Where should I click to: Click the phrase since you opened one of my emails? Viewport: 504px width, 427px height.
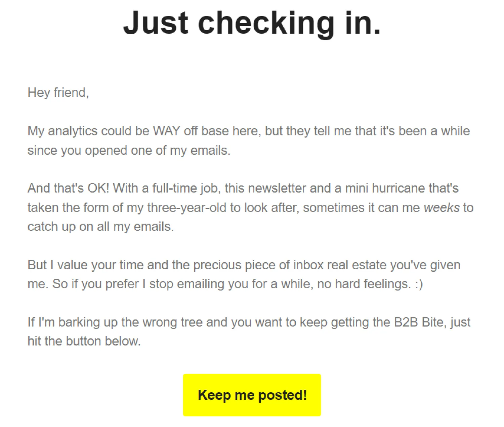129,150
